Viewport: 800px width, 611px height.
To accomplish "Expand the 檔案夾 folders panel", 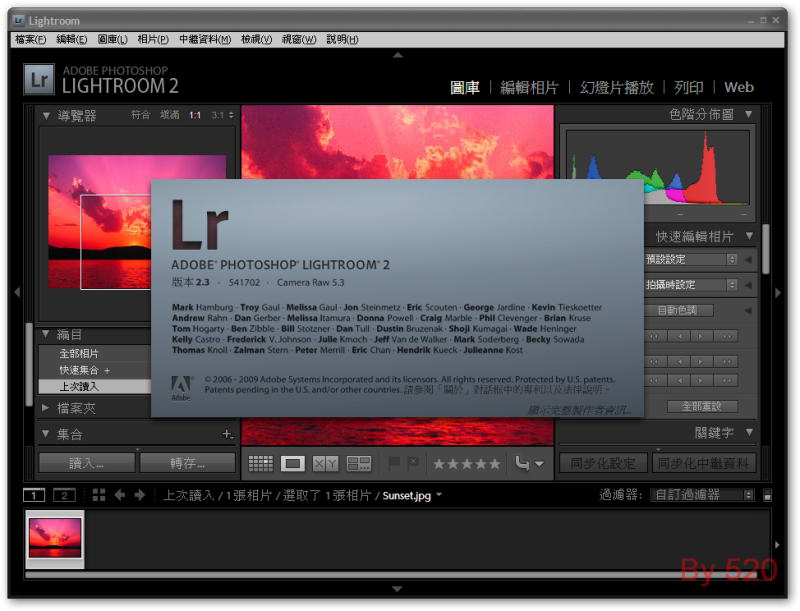I will click(46, 408).
